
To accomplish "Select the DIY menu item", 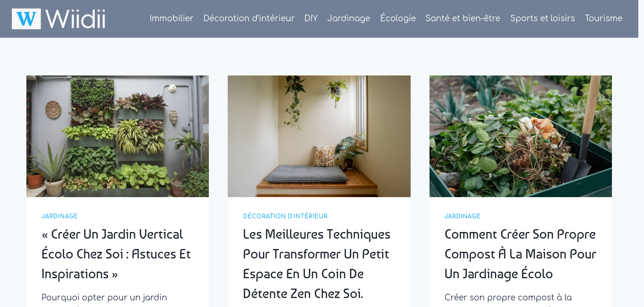I will [311, 18].
